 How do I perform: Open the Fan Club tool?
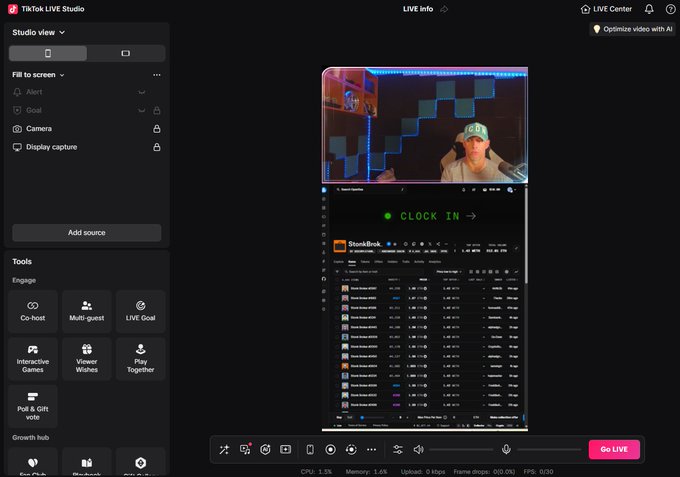pos(33,464)
